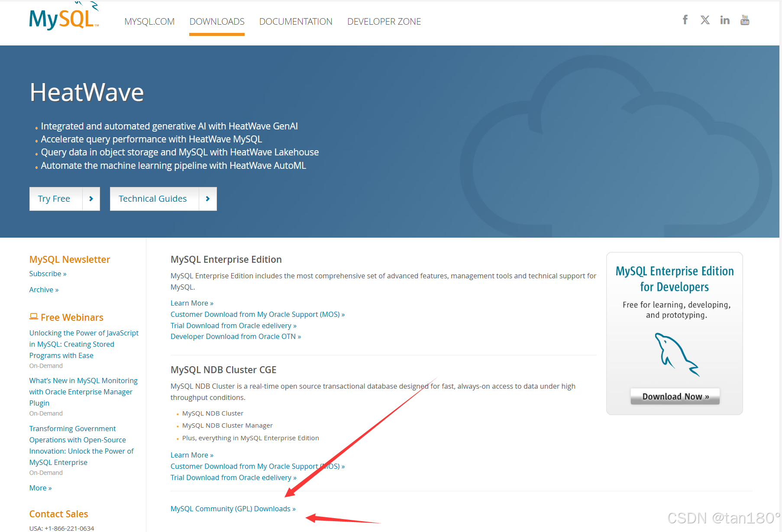Open webinar Transforming Government Operations

(81, 445)
